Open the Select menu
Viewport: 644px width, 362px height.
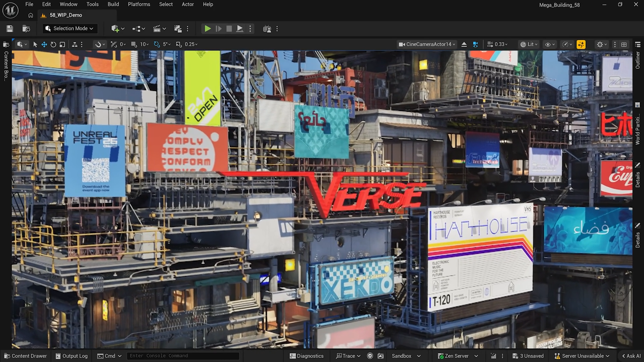pos(166,4)
